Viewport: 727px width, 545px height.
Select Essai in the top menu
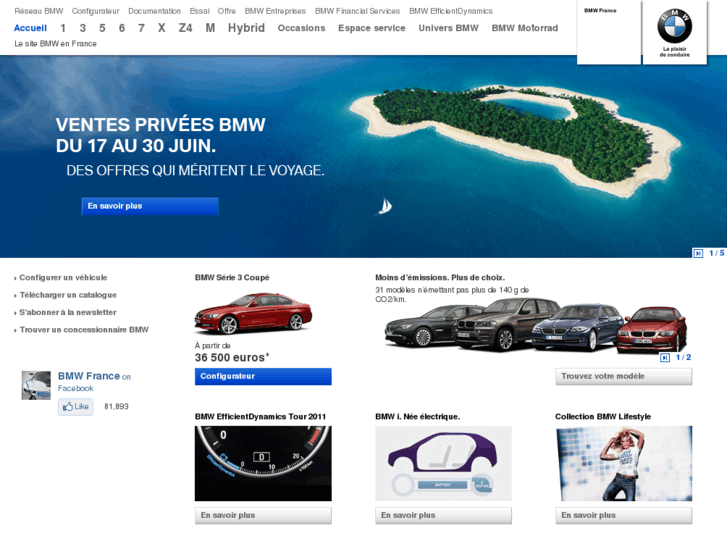pyautogui.click(x=199, y=11)
